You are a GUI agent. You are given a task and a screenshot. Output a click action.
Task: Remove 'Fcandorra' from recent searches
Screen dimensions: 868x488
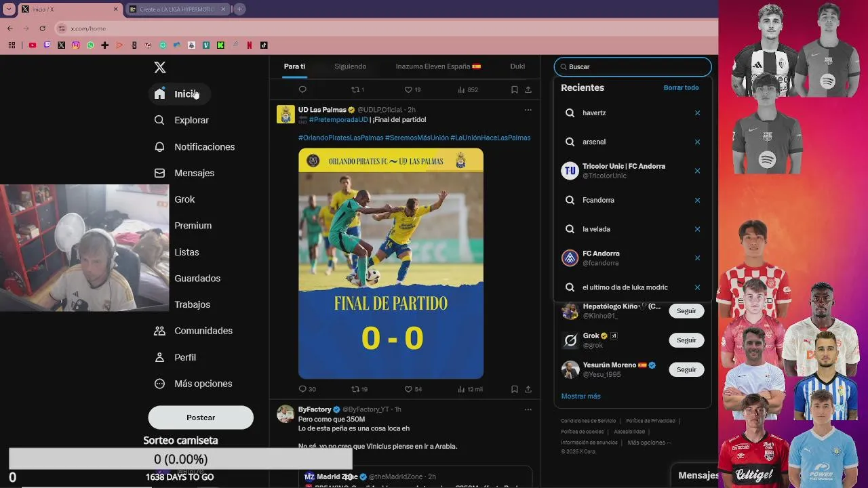tap(697, 200)
